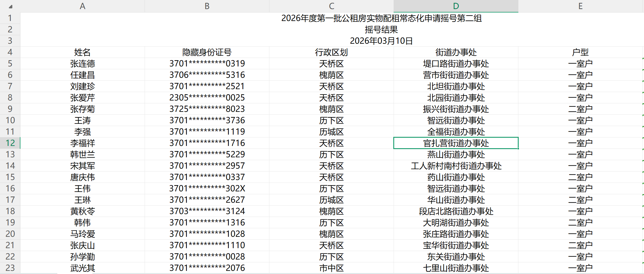Click the date text 2026年03月10日

(x=381, y=41)
